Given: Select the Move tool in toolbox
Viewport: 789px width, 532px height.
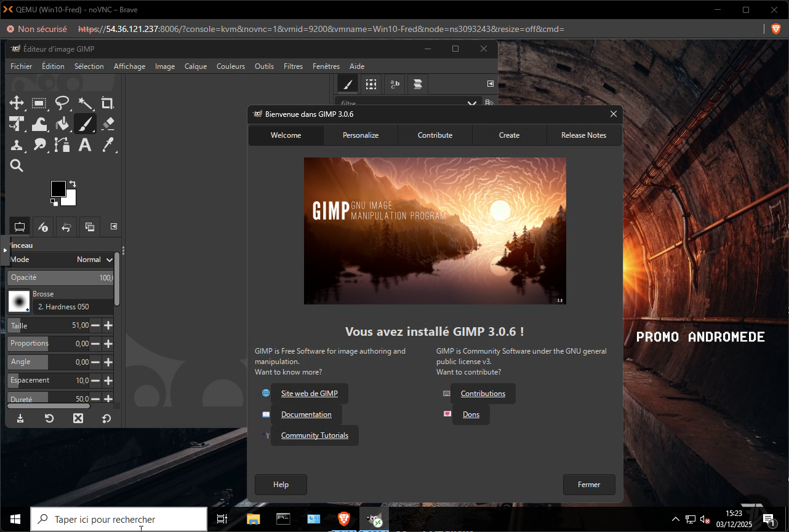Looking at the screenshot, I should pyautogui.click(x=17, y=103).
